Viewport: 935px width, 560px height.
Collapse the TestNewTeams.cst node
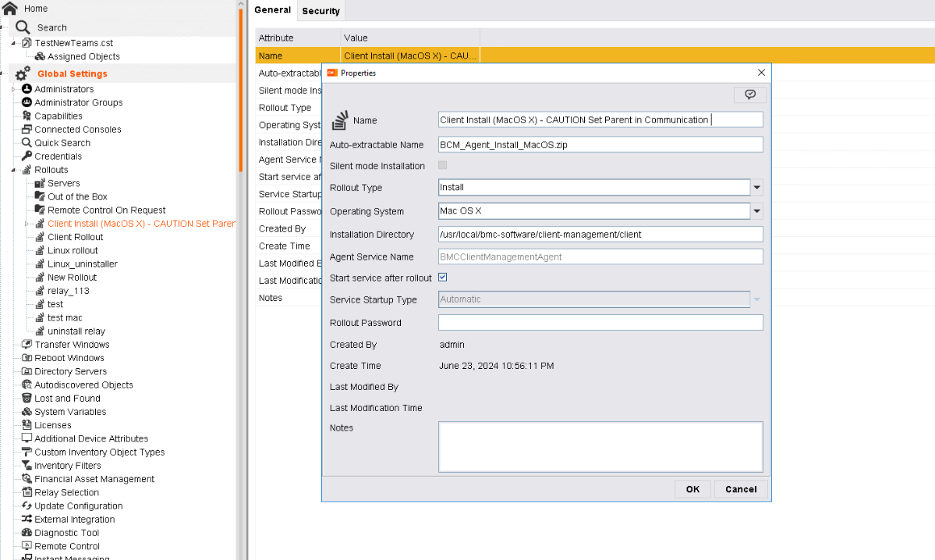click(x=13, y=43)
